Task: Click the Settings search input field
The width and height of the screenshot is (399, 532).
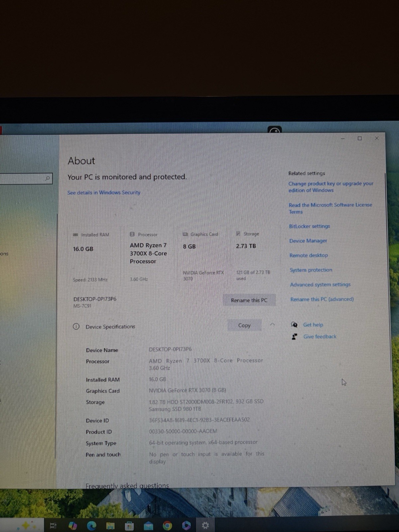Action: tap(26, 179)
